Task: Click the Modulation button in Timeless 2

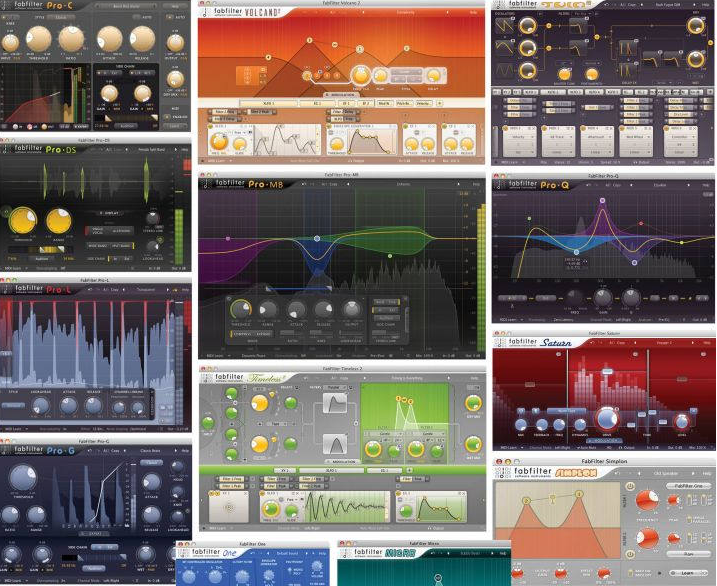Action: (341, 462)
